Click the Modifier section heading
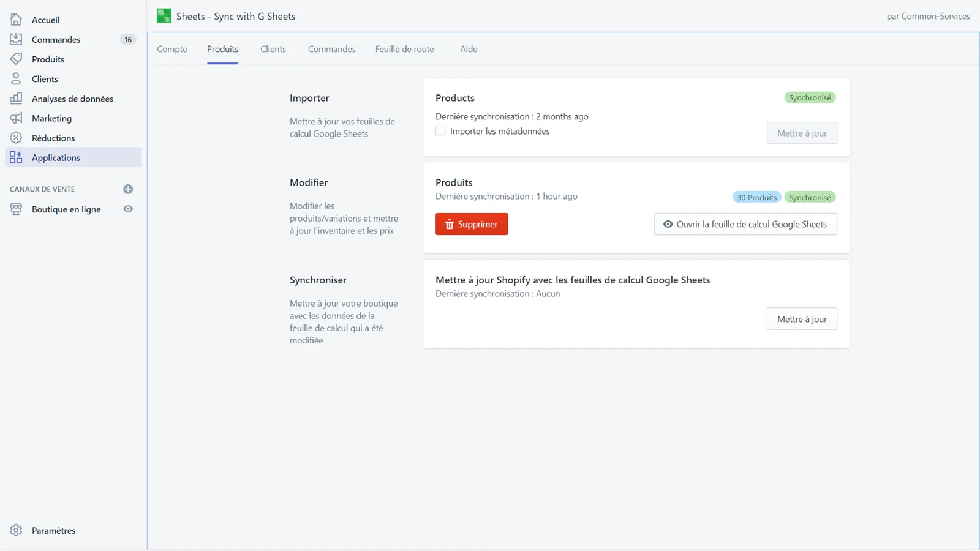Screen dimensions: 980x551 (x=309, y=182)
